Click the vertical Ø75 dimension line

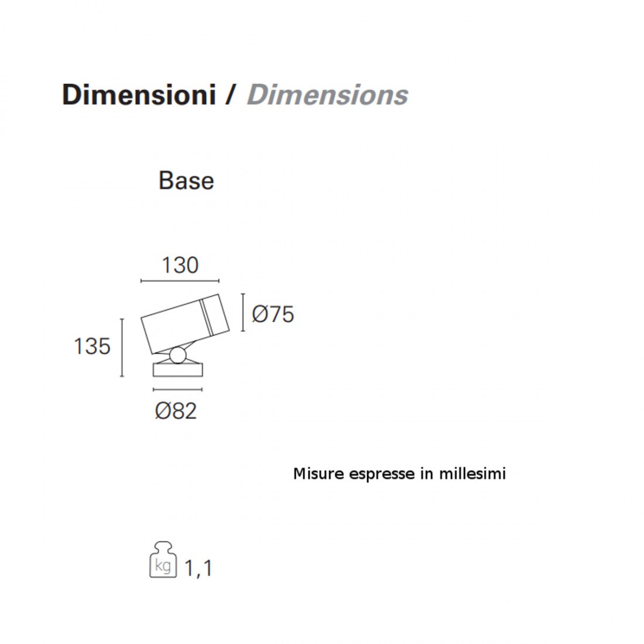(243, 313)
